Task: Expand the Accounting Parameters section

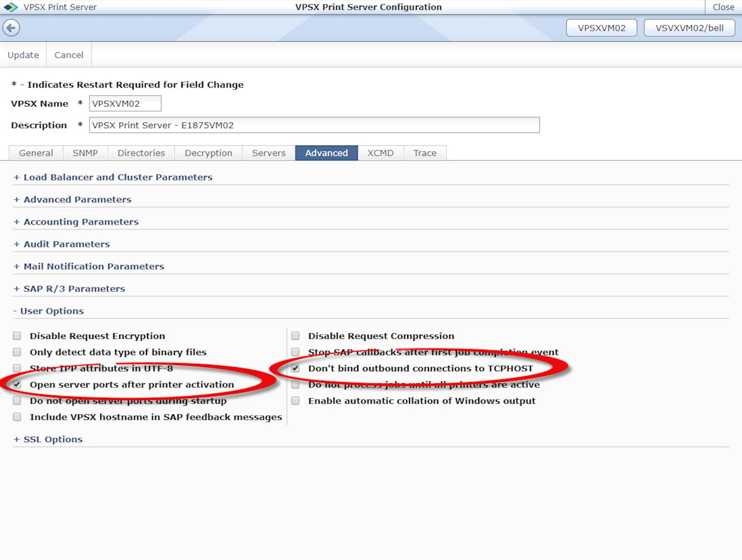Action: [76, 222]
